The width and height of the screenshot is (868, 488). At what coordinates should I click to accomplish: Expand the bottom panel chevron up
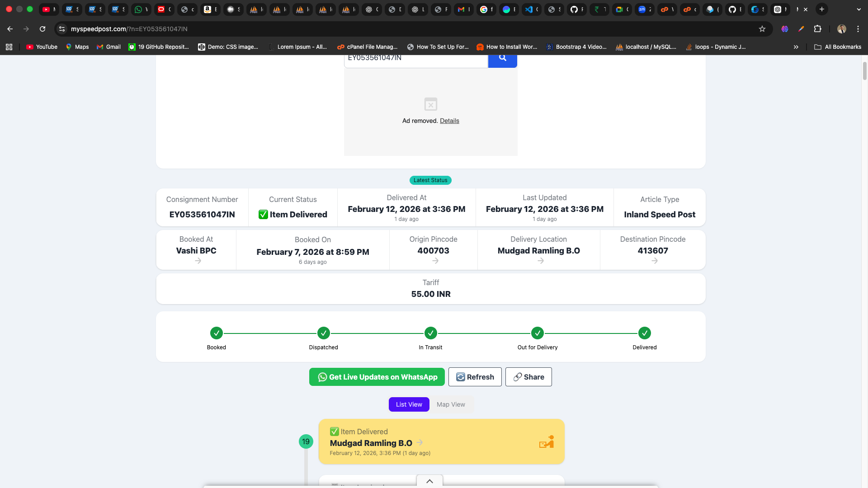click(x=429, y=481)
